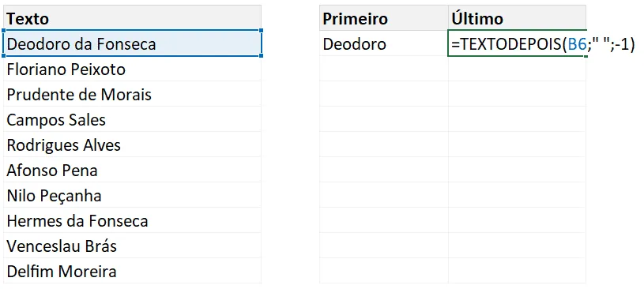Click the Campos Sales cell
Screen dimensions: 644x289
pos(132,119)
